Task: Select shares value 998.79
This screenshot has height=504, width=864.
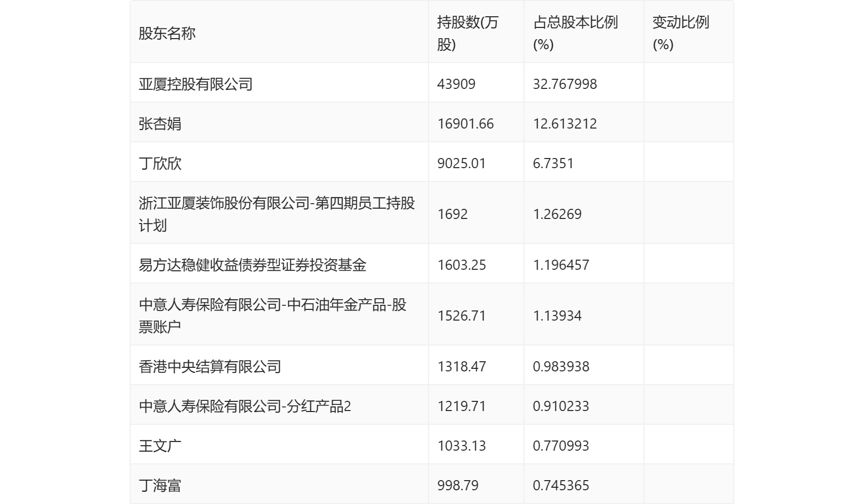Action: click(458, 486)
